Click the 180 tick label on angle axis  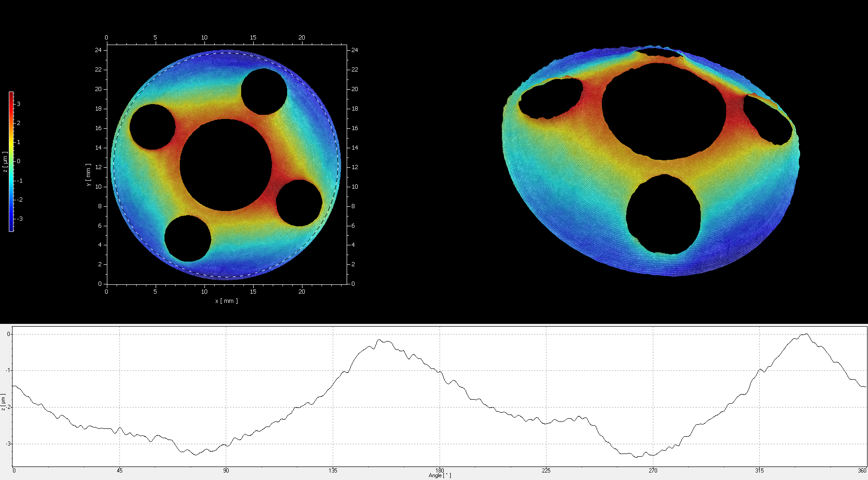[x=440, y=470]
